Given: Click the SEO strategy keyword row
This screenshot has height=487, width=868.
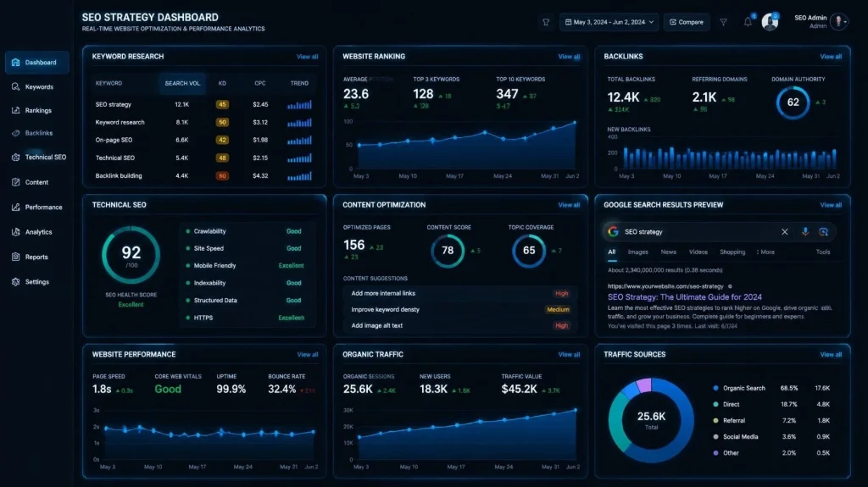Looking at the screenshot, I should 203,104.
